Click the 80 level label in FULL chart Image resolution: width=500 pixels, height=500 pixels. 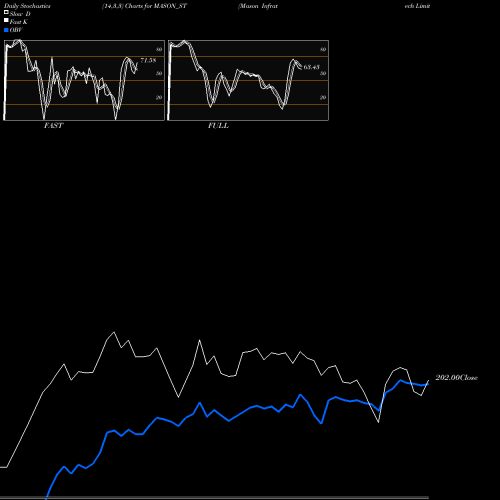(x=323, y=49)
